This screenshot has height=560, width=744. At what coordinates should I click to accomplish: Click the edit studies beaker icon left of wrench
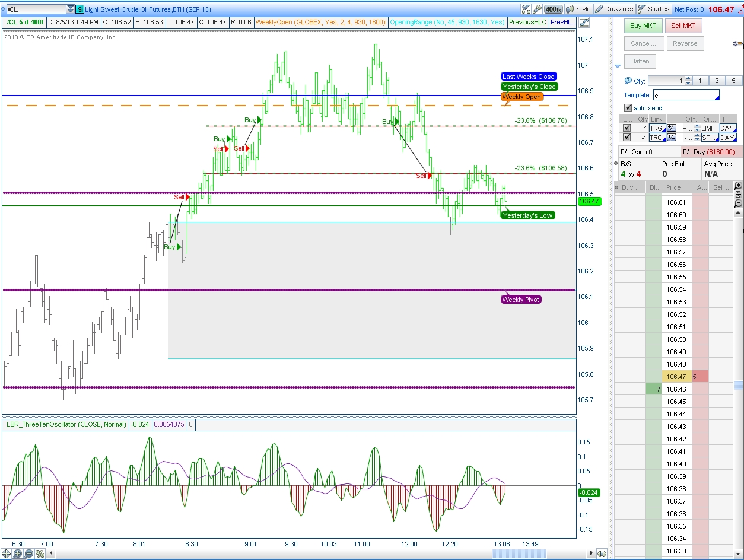click(x=526, y=9)
